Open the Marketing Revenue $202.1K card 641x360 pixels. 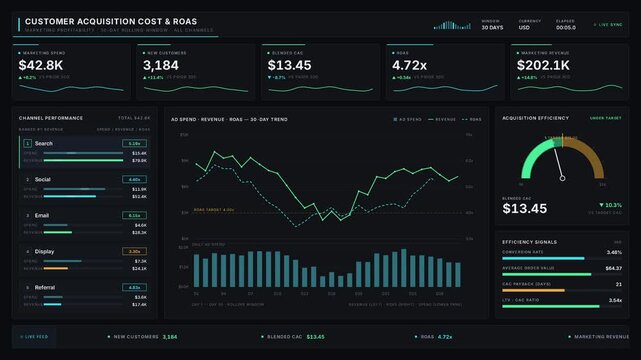(x=569, y=72)
